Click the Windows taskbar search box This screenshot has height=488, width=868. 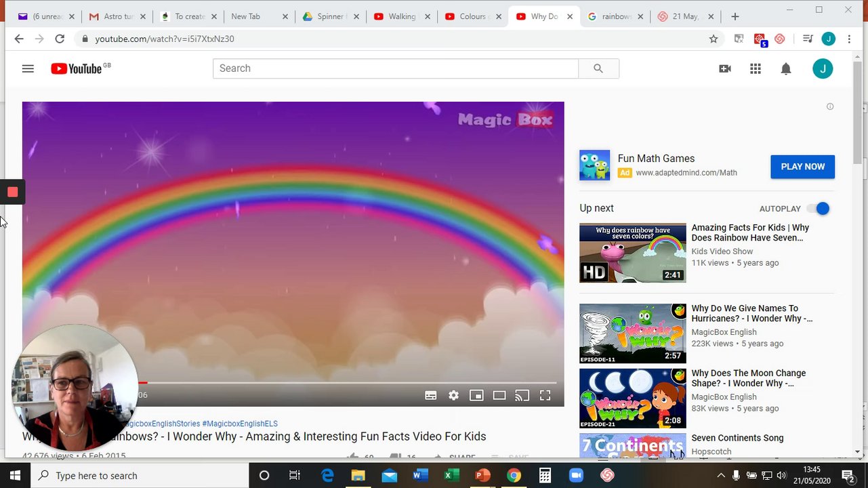[139, 476]
